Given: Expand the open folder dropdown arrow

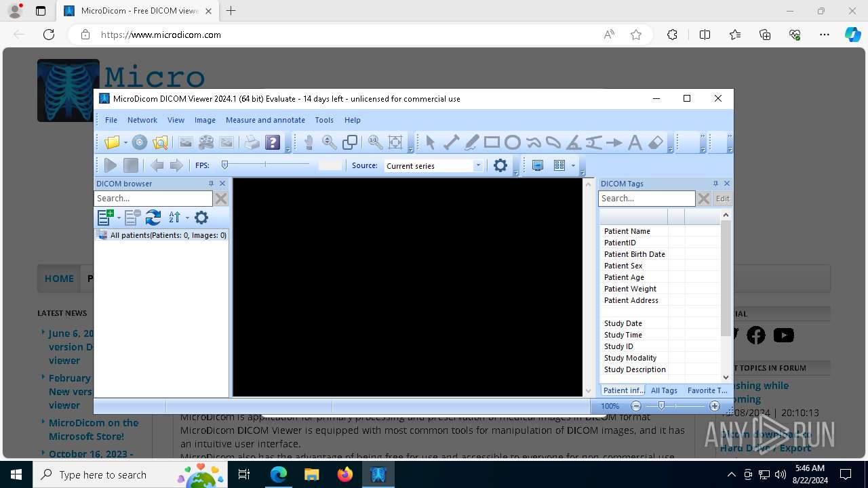Looking at the screenshot, I should point(125,143).
